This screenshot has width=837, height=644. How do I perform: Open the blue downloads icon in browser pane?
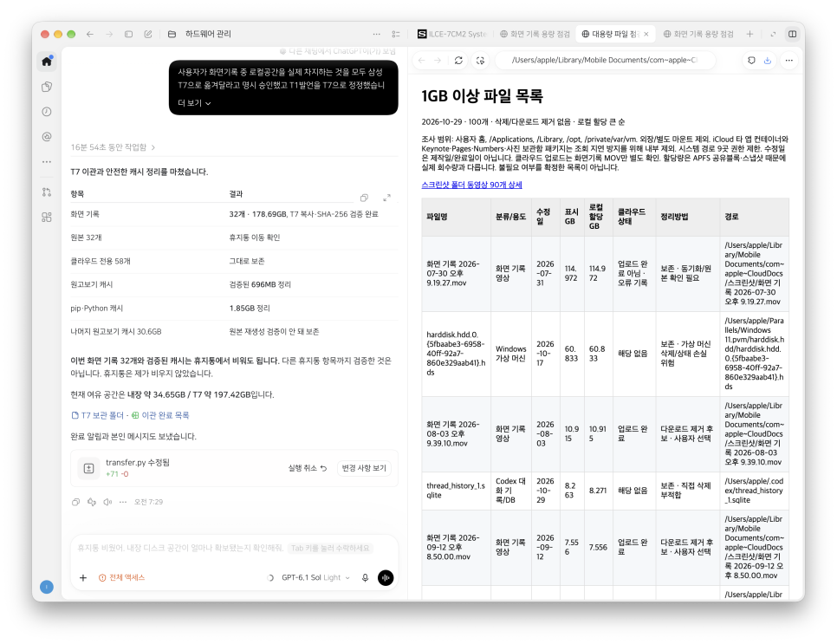(x=768, y=61)
